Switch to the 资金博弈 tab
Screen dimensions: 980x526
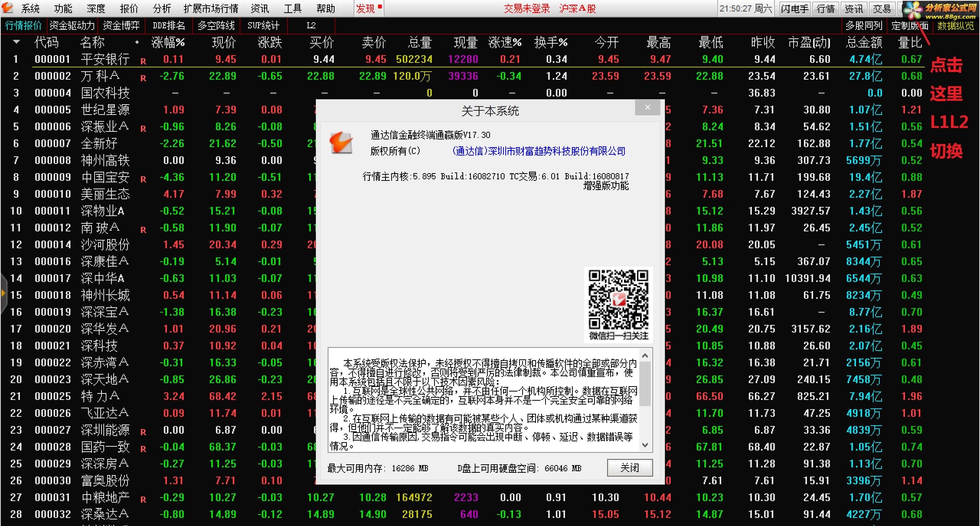pyautogui.click(x=121, y=25)
